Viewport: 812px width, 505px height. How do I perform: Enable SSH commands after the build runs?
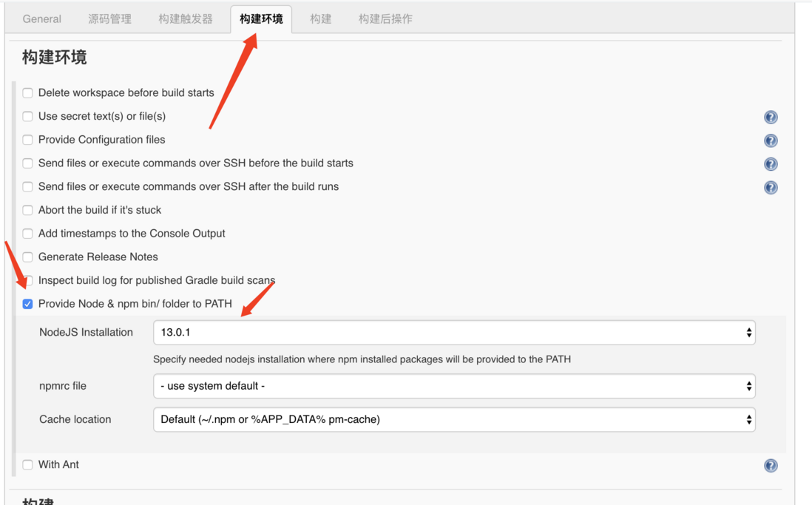(x=27, y=187)
